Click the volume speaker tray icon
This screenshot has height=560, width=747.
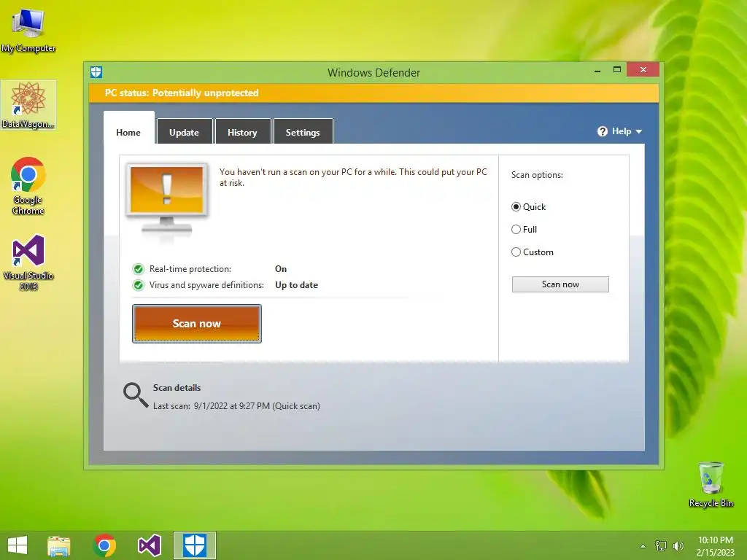(678, 545)
